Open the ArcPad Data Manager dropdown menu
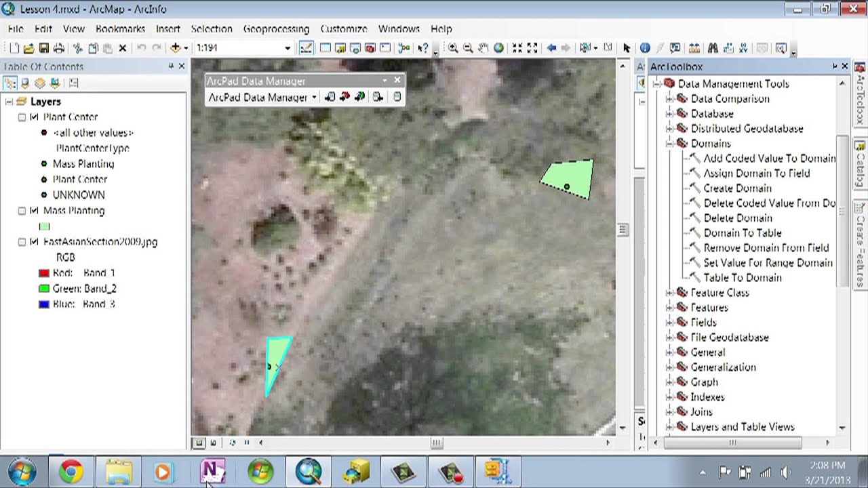Viewport: 868px width, 488px height. pyautogui.click(x=263, y=98)
